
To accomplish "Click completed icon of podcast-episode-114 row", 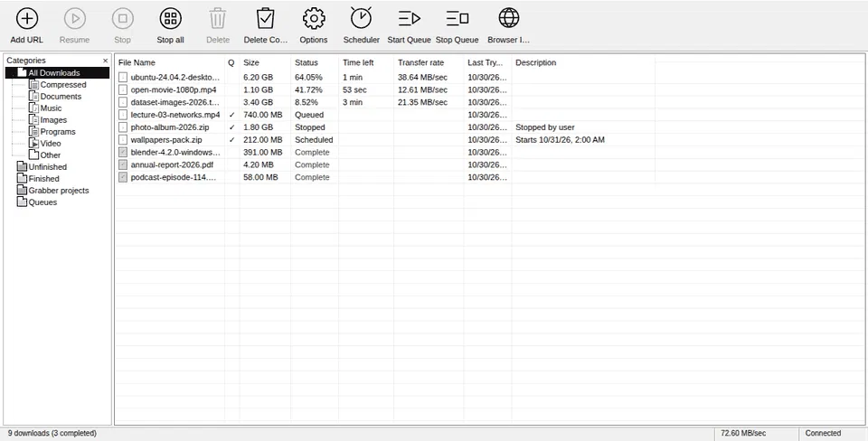I will tap(123, 177).
